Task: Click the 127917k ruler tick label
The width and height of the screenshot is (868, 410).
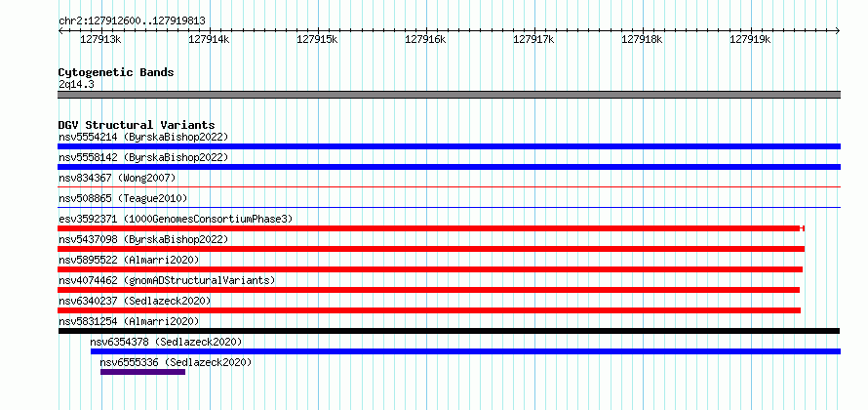Action: coord(533,39)
